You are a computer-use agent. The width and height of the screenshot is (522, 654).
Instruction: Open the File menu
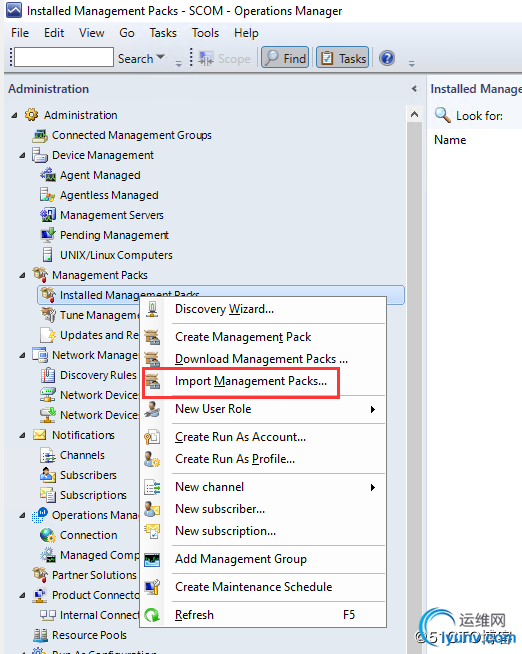coord(20,33)
